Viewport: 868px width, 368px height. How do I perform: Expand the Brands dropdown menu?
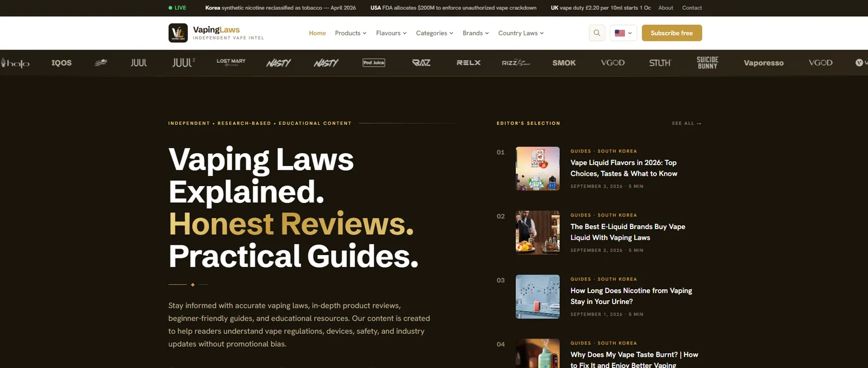coord(476,33)
